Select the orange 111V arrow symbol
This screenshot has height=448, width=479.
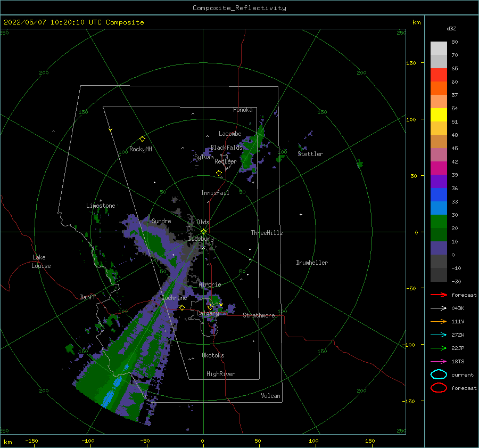pyautogui.click(x=439, y=321)
